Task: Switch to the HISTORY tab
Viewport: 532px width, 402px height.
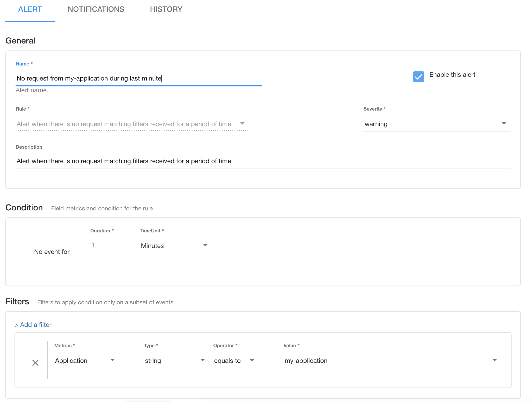Action: coord(166,9)
